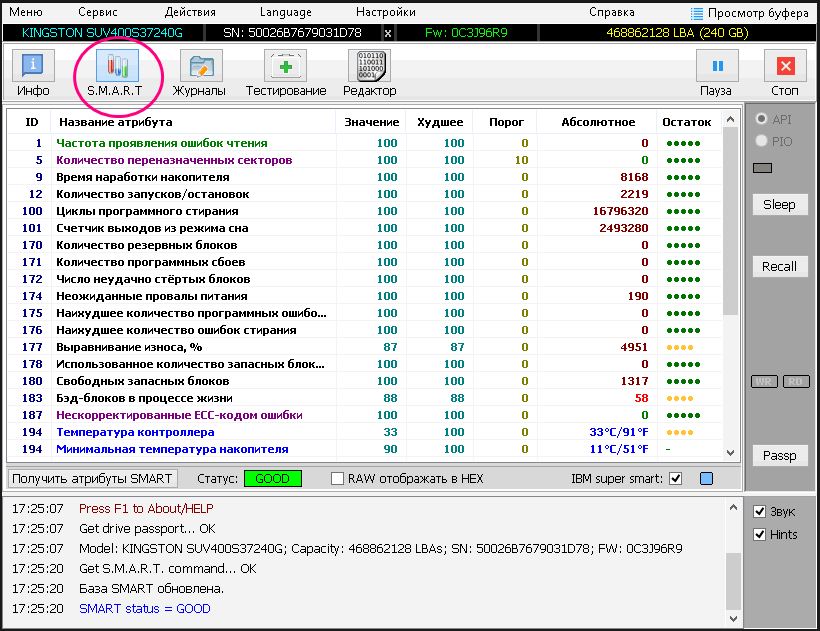This screenshot has height=631, width=820.
Task: Click the Пауза pause icon
Action: [x=716, y=69]
